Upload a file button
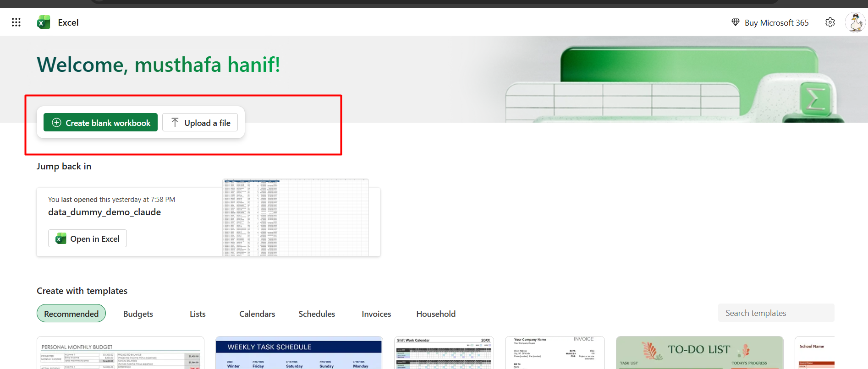 tap(200, 122)
